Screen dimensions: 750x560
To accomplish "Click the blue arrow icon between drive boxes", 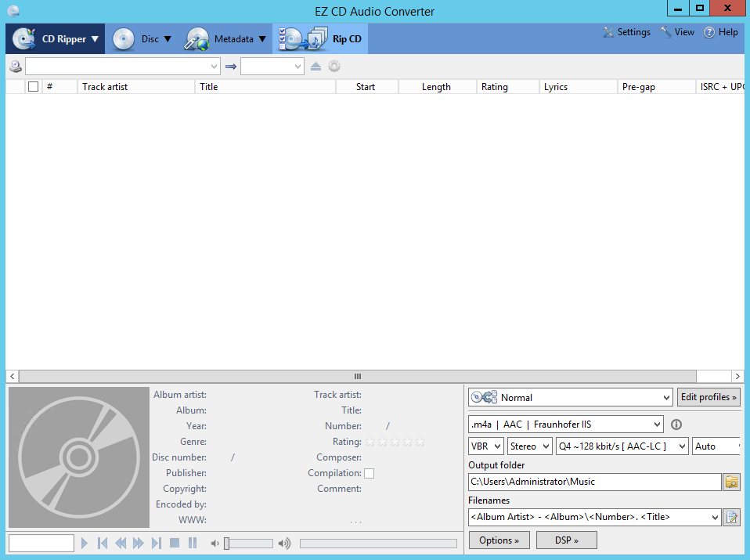I will [231, 66].
